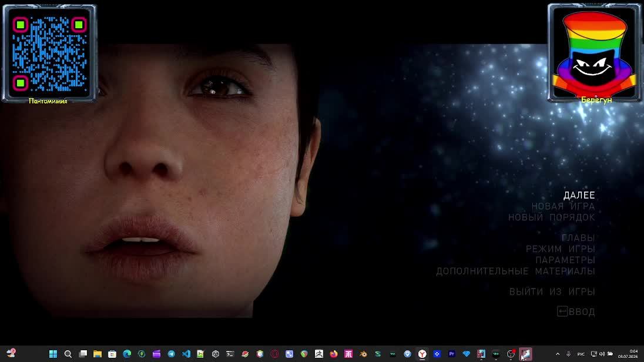Launch Firefox from the taskbar
Viewport: 644px width, 362px height.
click(334, 354)
